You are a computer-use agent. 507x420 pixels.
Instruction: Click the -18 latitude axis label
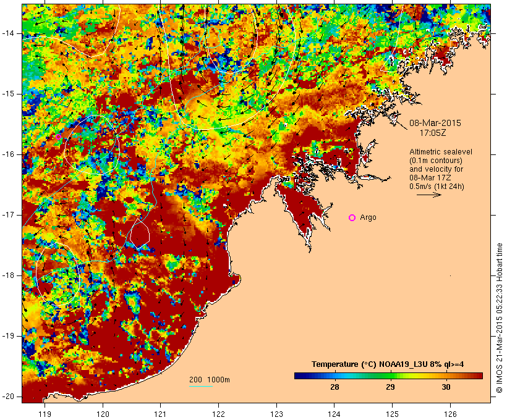coord(8,275)
